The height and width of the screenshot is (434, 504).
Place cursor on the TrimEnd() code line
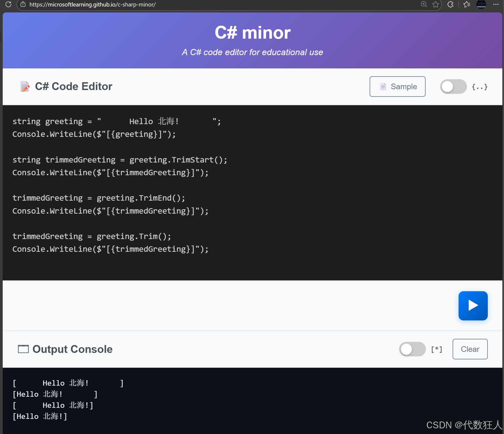pyautogui.click(x=99, y=198)
